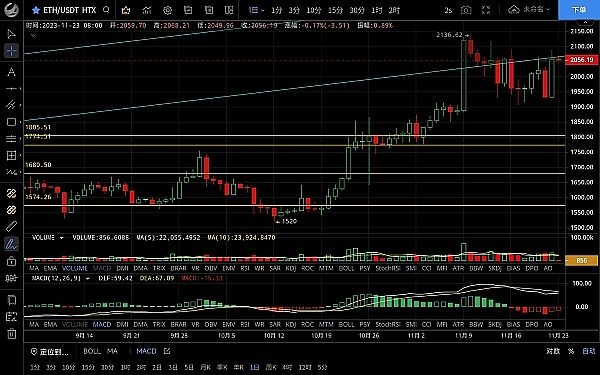Select RSI in the MACD panel indicator row

tap(245, 324)
